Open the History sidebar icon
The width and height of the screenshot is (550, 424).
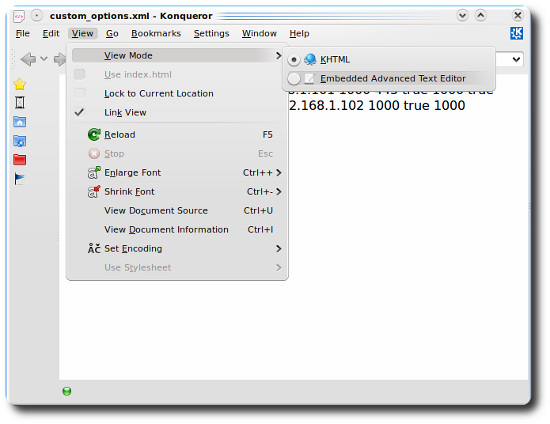click(x=20, y=103)
